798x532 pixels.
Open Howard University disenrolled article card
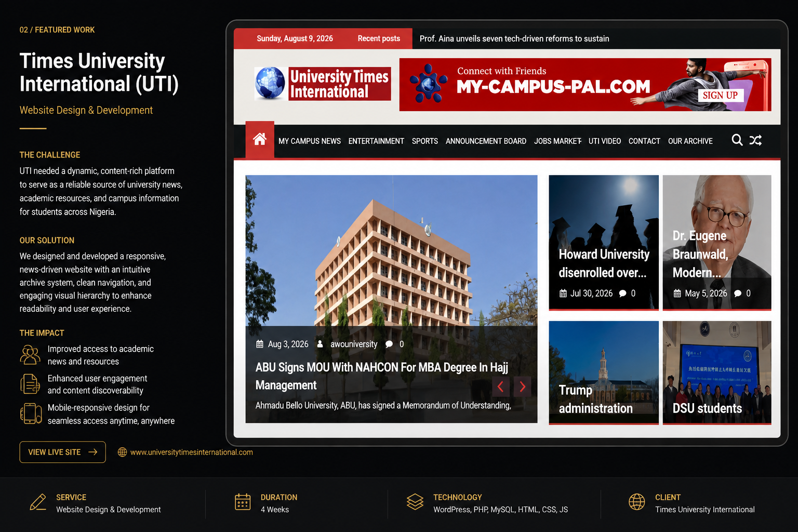pyautogui.click(x=604, y=243)
